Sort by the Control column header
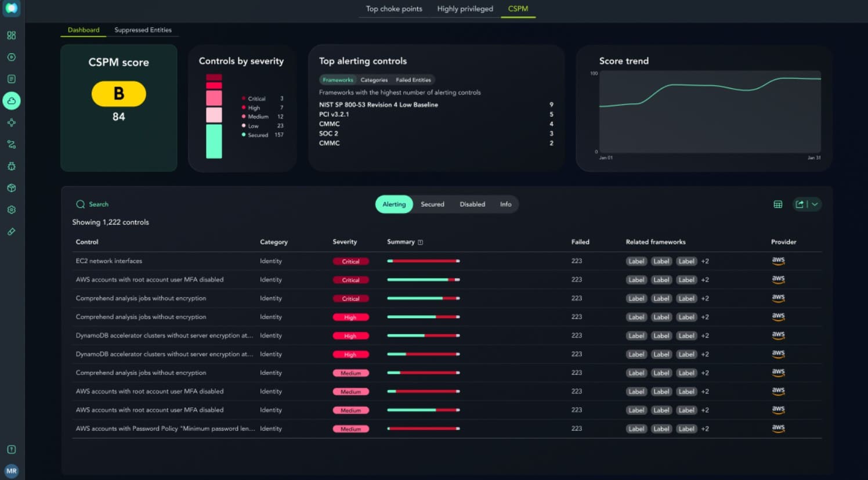This screenshot has width=868, height=480. point(87,242)
